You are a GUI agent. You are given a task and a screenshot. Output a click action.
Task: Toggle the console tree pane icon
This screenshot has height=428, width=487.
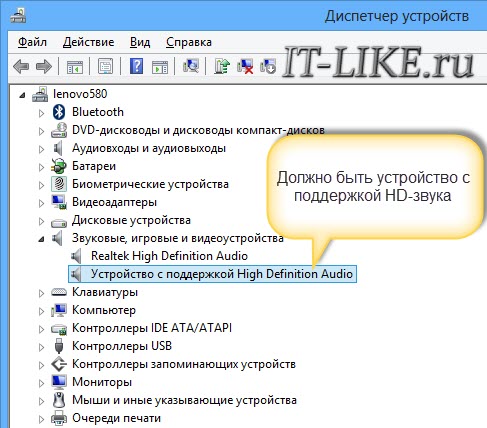pyautogui.click(x=75, y=66)
